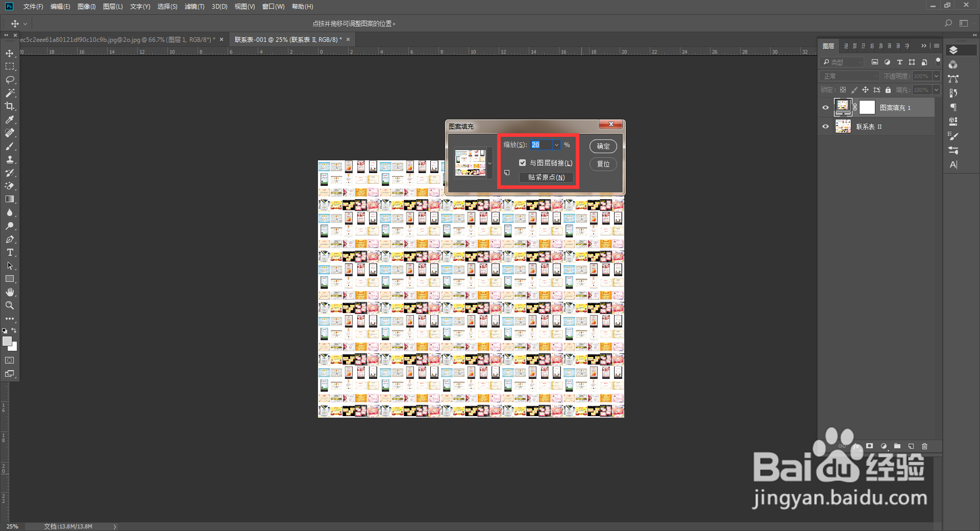Click the 确定 button in pattern fill dialog
This screenshot has height=531, width=980.
pyautogui.click(x=603, y=146)
